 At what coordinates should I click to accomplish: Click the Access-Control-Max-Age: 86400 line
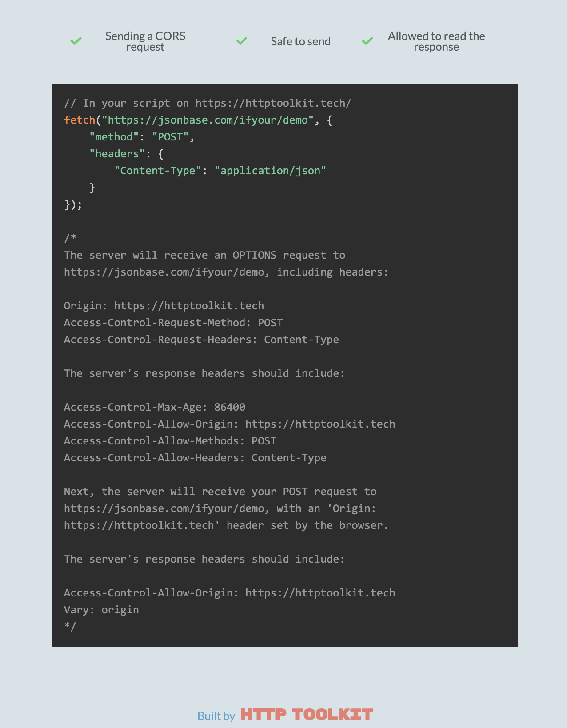point(155,407)
